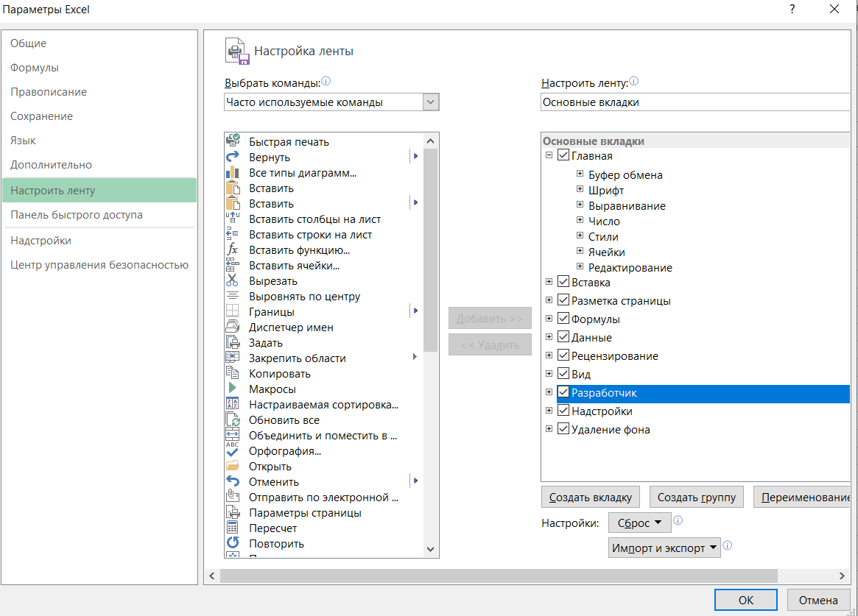Click the Диспетчер имен icon
858x616 pixels.
pyautogui.click(x=233, y=327)
